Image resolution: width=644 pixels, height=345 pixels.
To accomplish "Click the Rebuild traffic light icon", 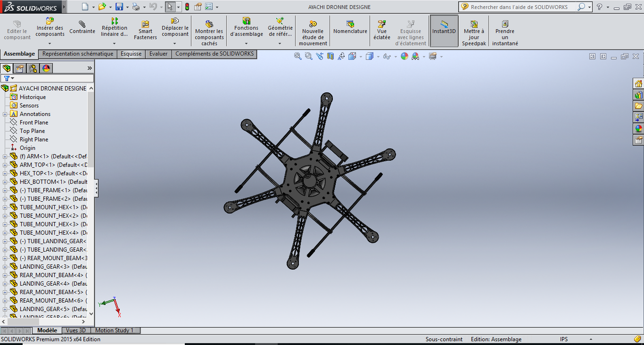I will [187, 7].
